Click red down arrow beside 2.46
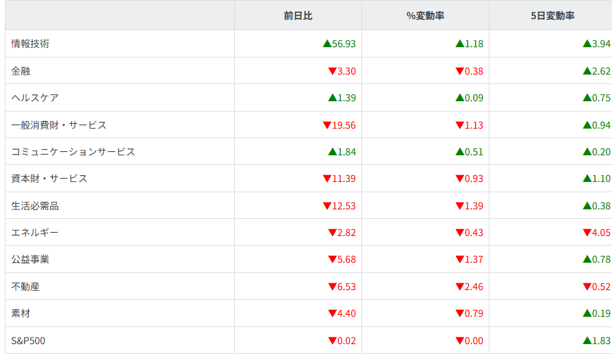Viewport: 612px width, 364px height. tap(459, 287)
